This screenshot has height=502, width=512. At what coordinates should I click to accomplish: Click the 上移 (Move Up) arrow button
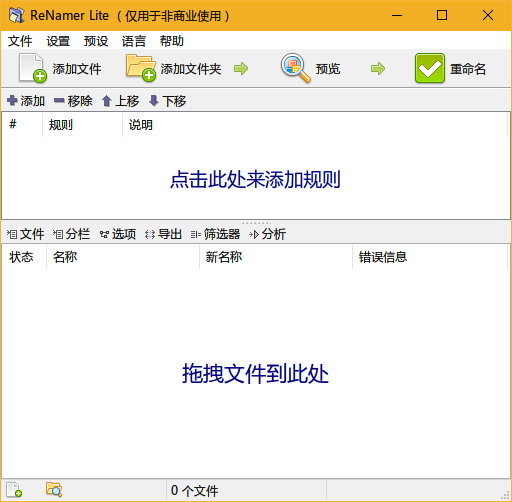coord(120,101)
